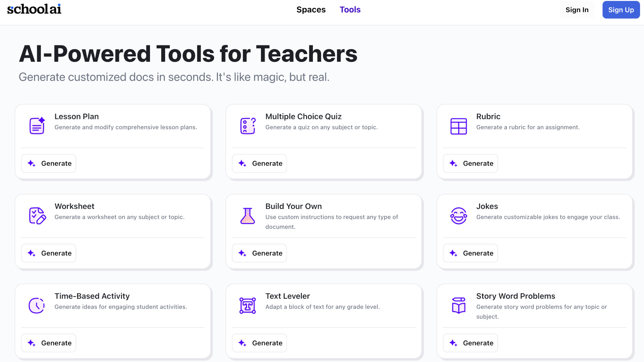Click the Worksheet pencil icon

(x=37, y=216)
